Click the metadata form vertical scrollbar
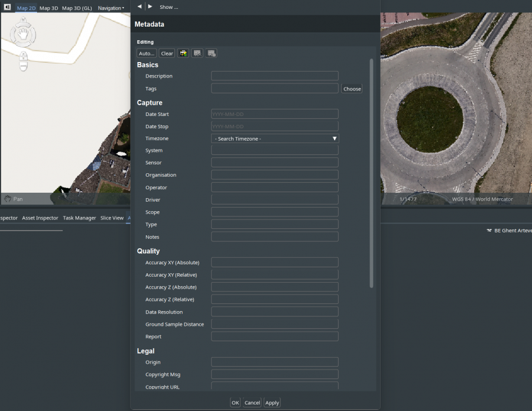The image size is (532, 411). 371,173
